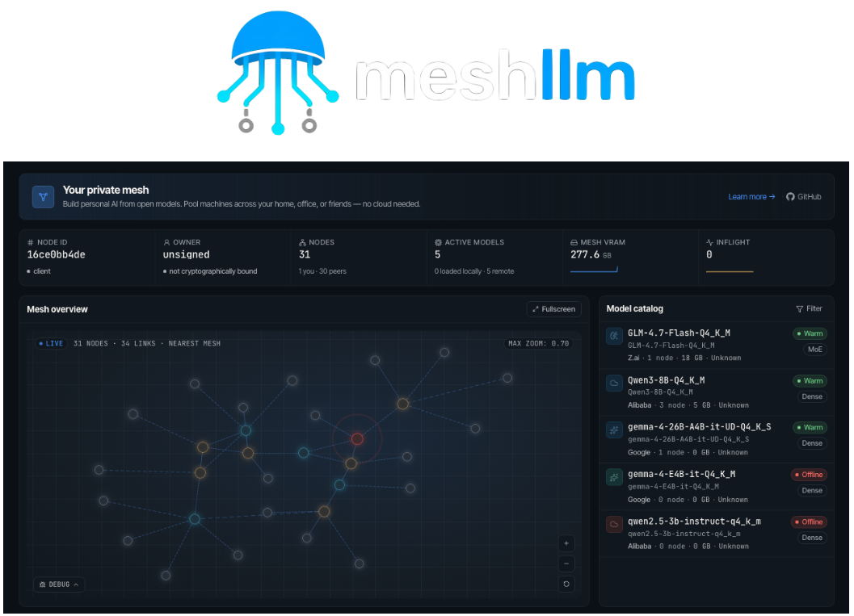The image size is (854, 616).
Task: Click the gemma-4-E4B model icon
Action: pos(614,478)
